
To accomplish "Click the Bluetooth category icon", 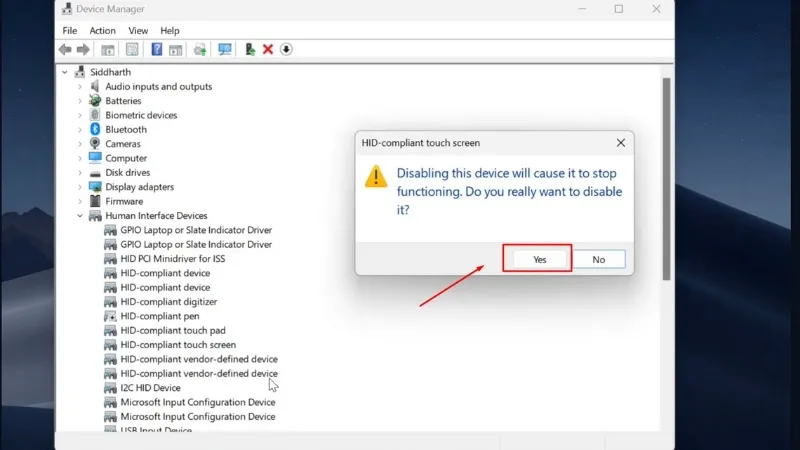I will [95, 129].
